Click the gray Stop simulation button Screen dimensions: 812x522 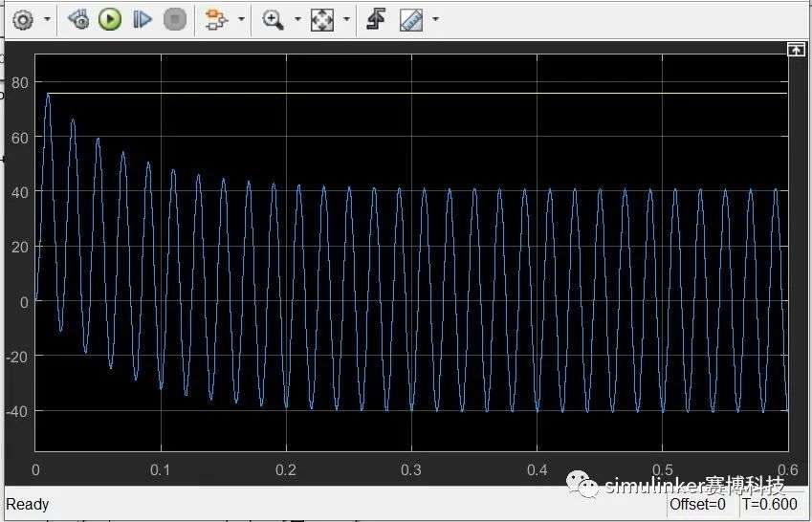click(x=174, y=20)
